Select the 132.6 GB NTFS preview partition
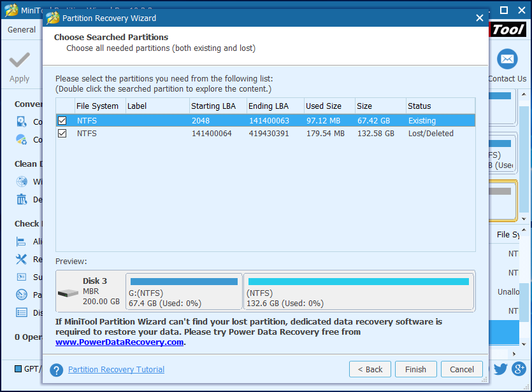Screen dimensions: 532x392 (x=359, y=291)
